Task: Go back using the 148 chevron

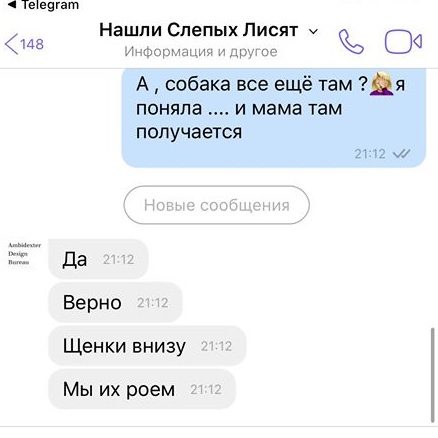Action: tap(24, 44)
